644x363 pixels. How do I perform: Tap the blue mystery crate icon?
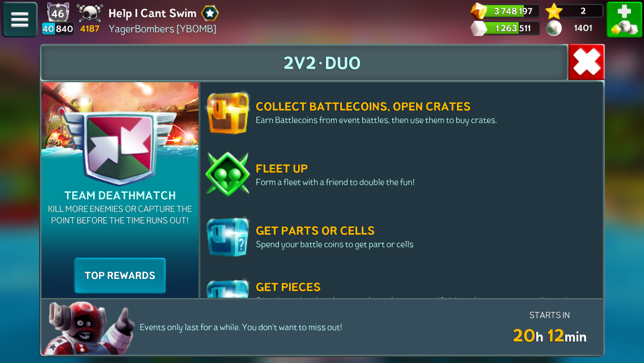point(227,237)
